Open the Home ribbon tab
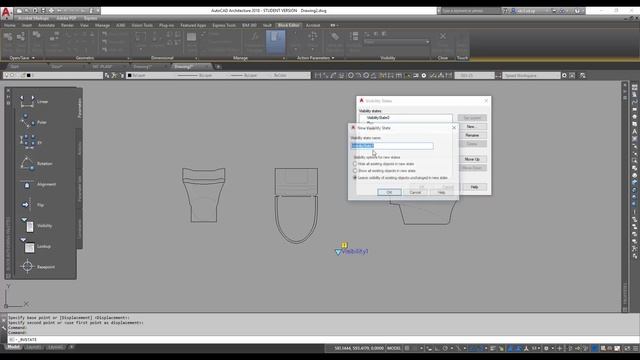 [x=9, y=25]
